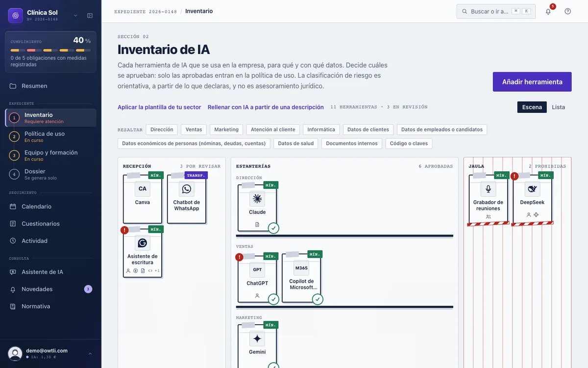Click the user avatar icon
This screenshot has height=368, width=588.
pos(15,354)
